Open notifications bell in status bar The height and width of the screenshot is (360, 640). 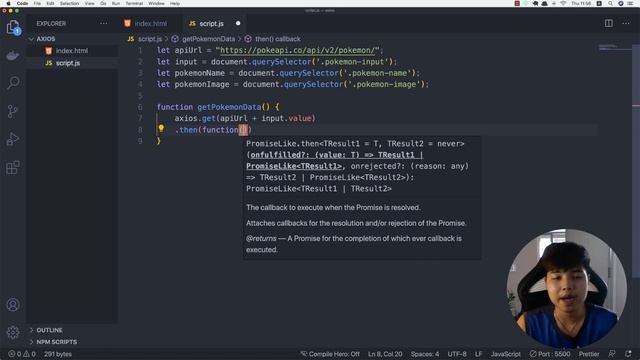click(628, 353)
